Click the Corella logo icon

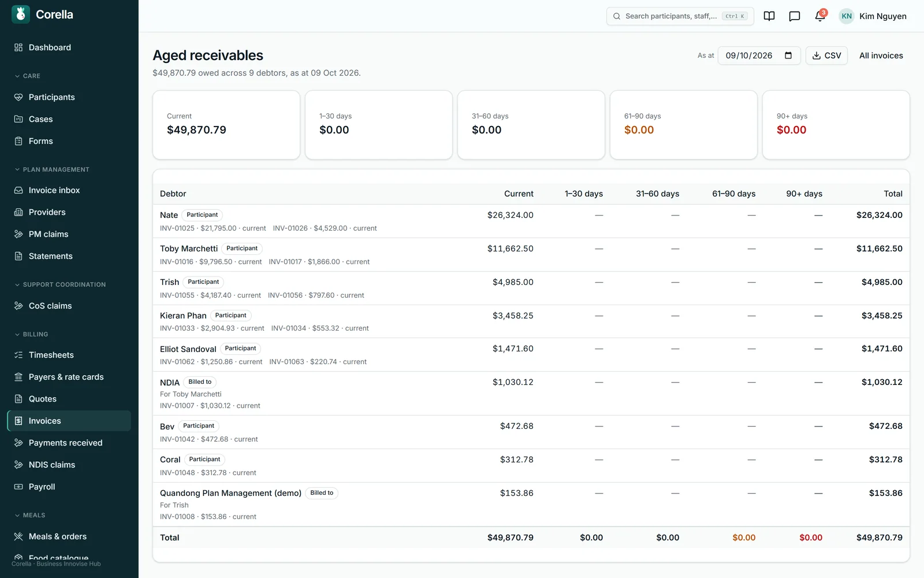coord(21,14)
